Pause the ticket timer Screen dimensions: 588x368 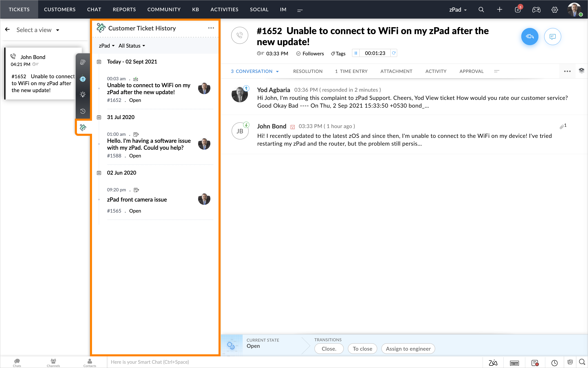point(356,53)
